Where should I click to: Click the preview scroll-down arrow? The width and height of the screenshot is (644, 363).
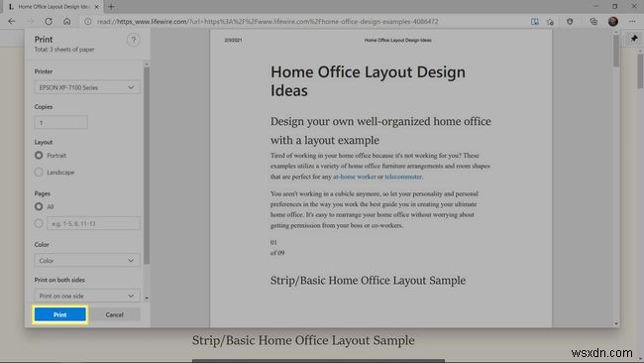pyautogui.click(x=615, y=323)
